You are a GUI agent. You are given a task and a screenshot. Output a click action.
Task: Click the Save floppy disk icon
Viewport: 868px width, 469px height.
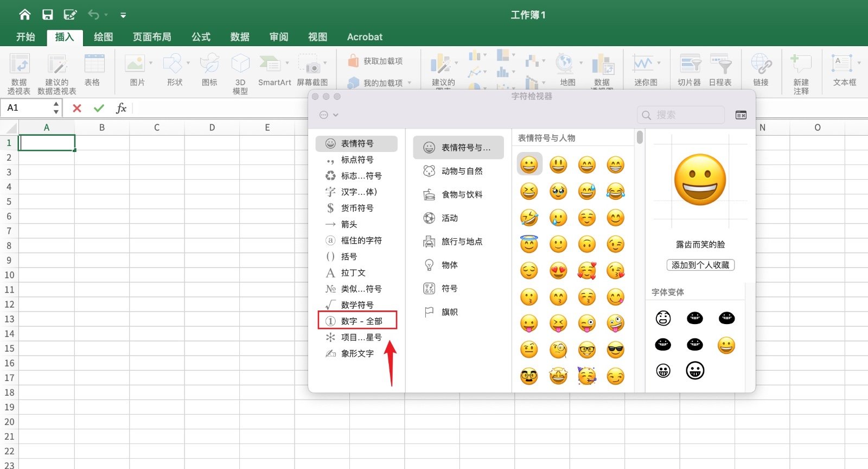[x=48, y=15]
